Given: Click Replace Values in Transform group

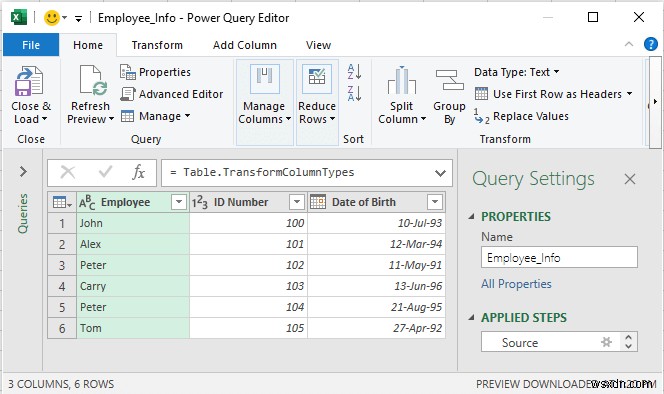Looking at the screenshot, I should point(521,116).
